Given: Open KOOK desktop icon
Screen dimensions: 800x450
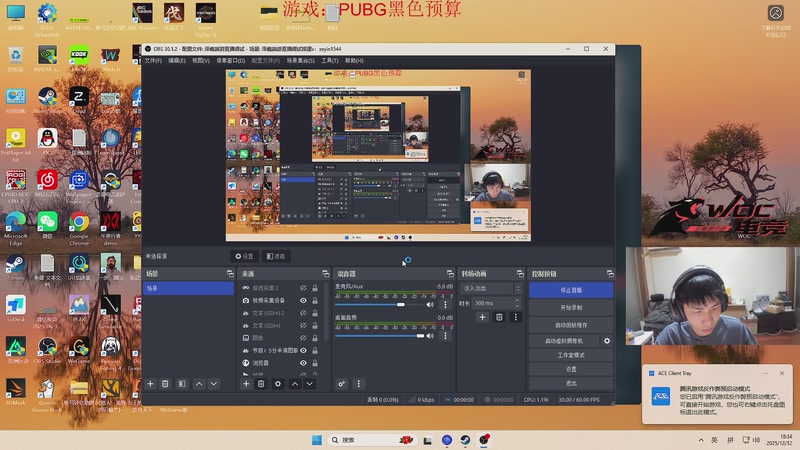Looking at the screenshot, I should point(79,58).
